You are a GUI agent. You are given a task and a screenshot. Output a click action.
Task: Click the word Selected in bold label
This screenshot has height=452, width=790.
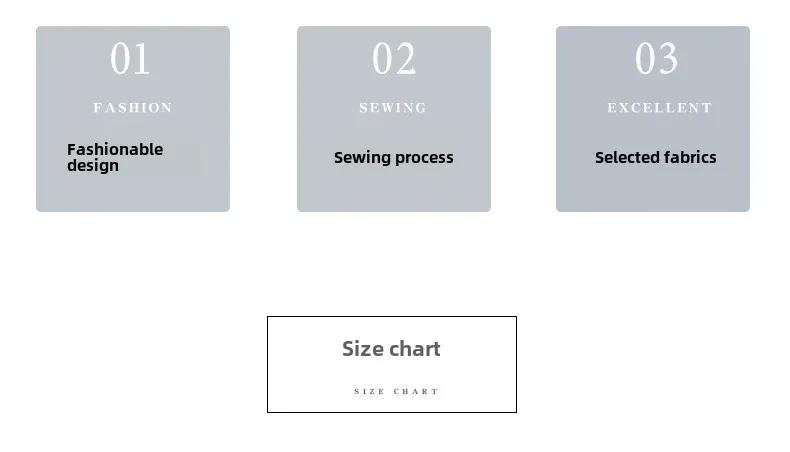click(x=627, y=157)
